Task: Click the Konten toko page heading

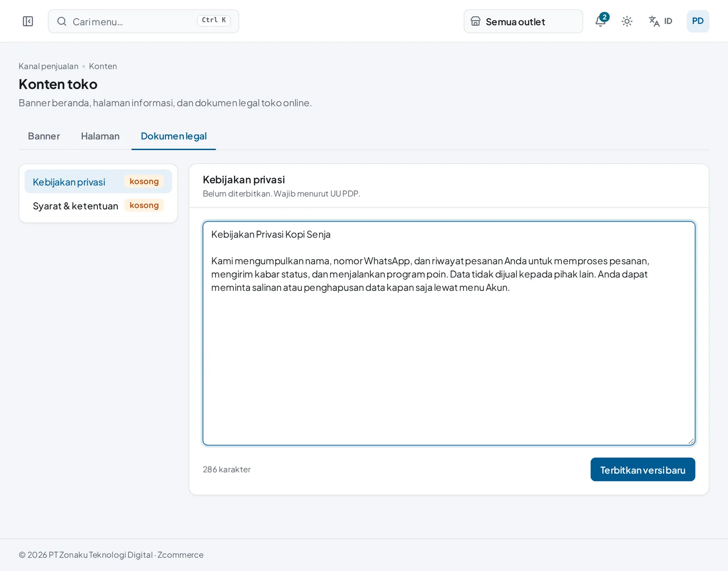Action: click(58, 84)
